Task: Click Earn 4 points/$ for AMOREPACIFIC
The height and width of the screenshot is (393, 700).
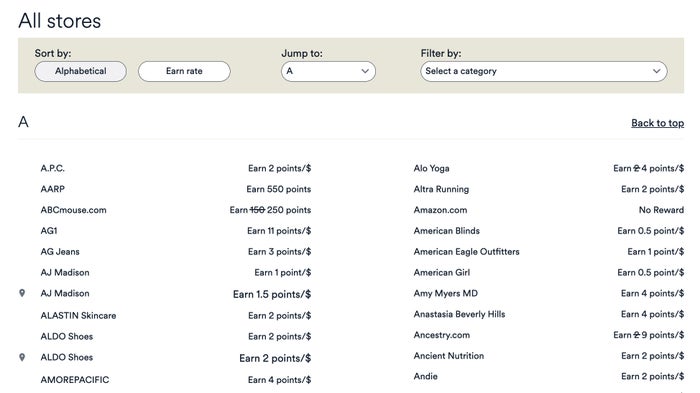Action: pos(279,380)
